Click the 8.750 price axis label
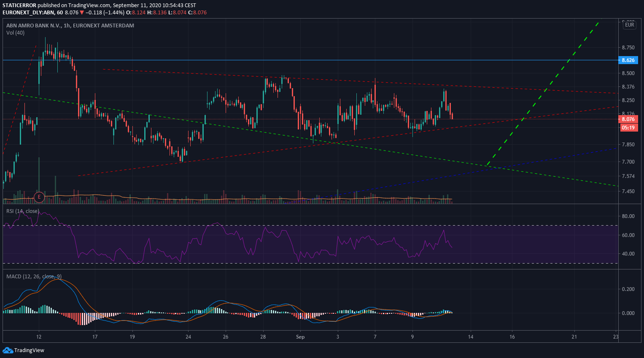 pos(628,48)
